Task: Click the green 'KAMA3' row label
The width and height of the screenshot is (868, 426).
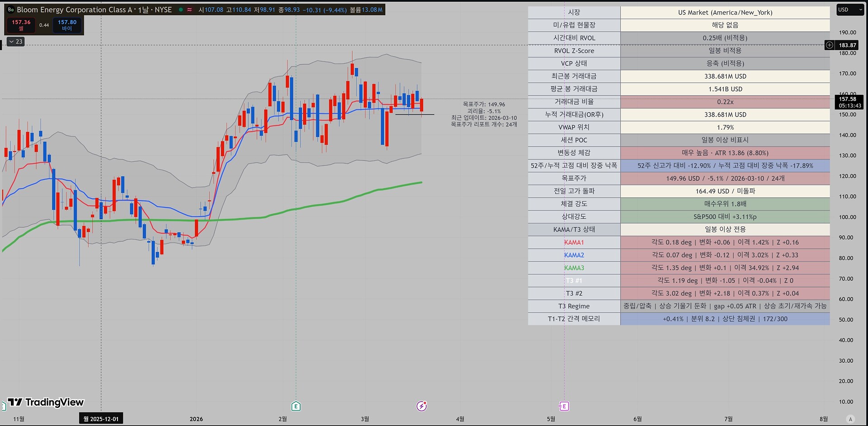Action: [574, 268]
